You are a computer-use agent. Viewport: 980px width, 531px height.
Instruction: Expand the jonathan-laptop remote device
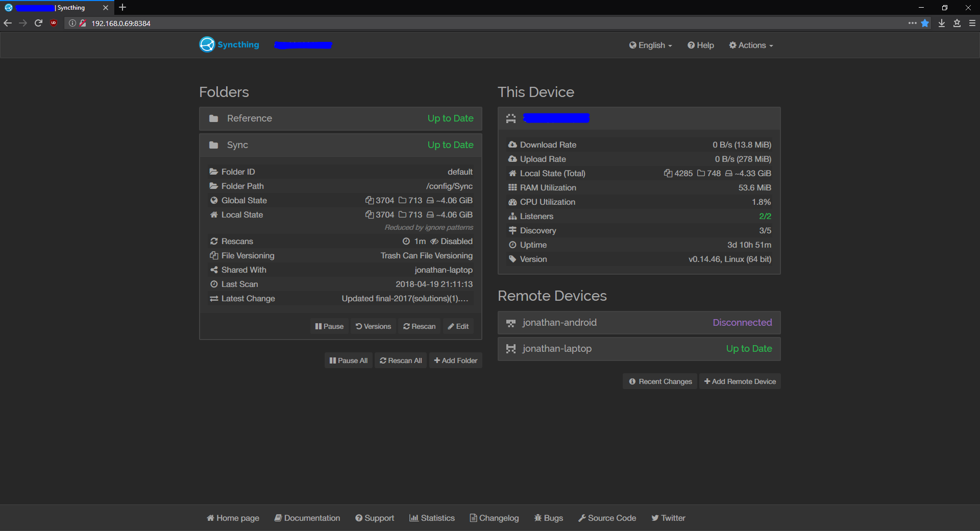[639, 349]
